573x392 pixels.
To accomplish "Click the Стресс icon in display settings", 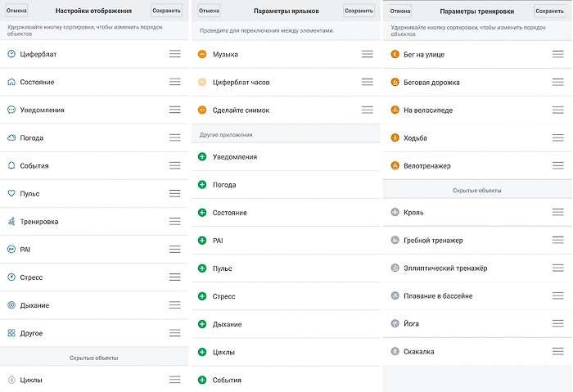I will (x=11, y=277).
